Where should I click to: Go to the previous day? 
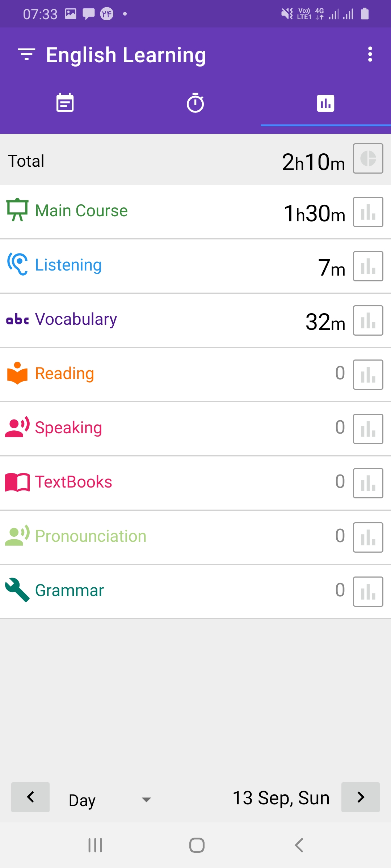tap(30, 797)
